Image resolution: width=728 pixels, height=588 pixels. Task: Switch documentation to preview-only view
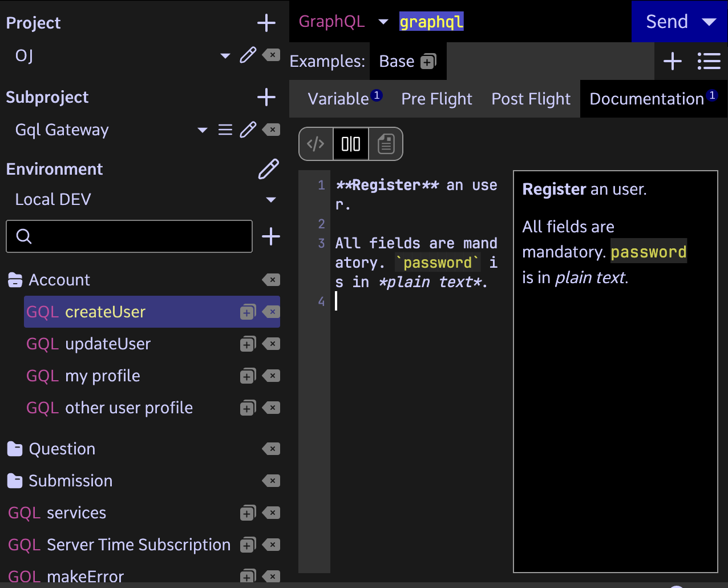point(386,144)
